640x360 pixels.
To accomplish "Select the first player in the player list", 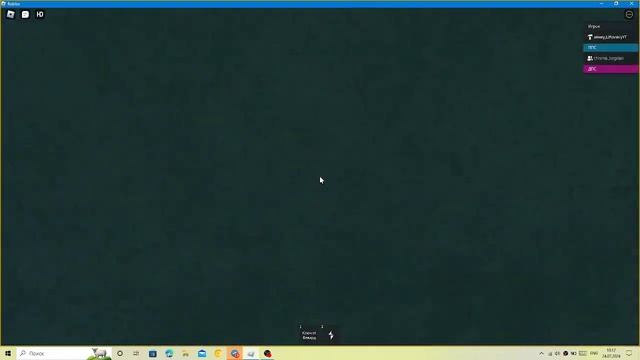I will (610, 37).
